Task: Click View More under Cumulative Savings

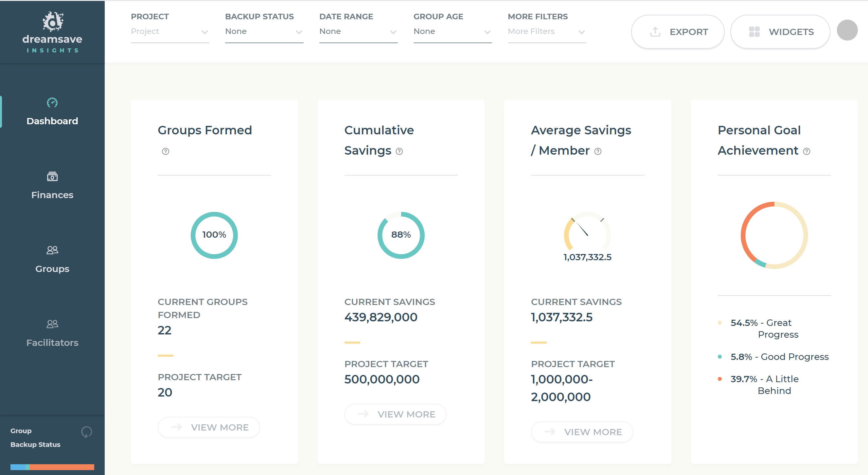Action: tap(395, 414)
